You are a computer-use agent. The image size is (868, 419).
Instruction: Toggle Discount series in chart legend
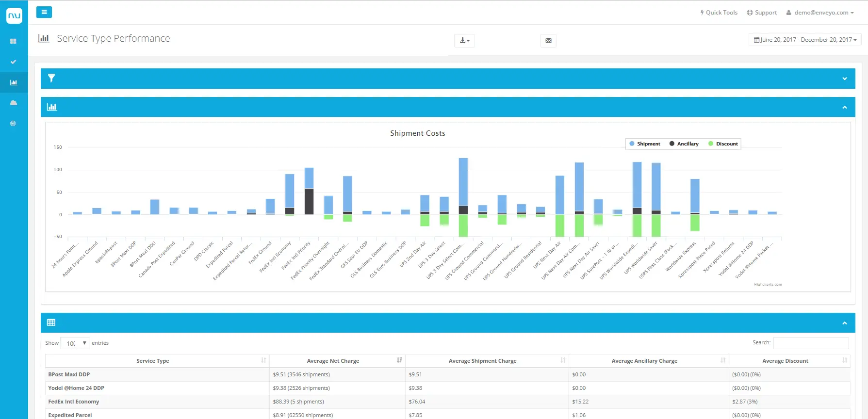[x=723, y=144]
